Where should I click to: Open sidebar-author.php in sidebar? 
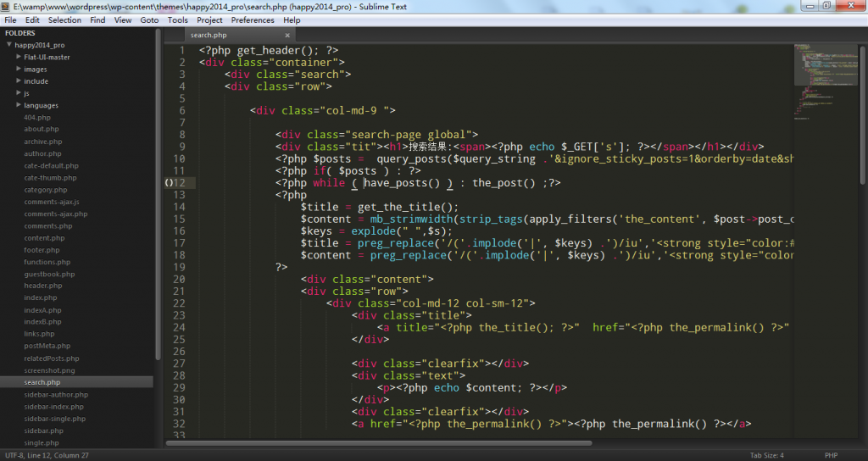click(x=56, y=395)
